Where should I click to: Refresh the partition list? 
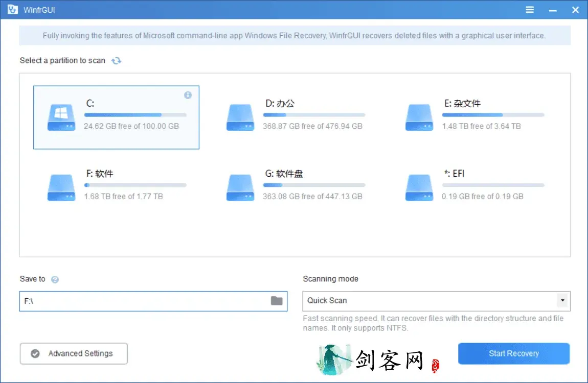pyautogui.click(x=116, y=61)
